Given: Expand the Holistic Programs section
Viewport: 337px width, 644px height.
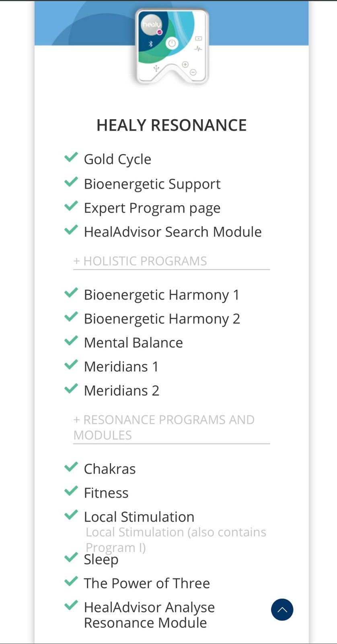Looking at the screenshot, I should (x=140, y=261).
